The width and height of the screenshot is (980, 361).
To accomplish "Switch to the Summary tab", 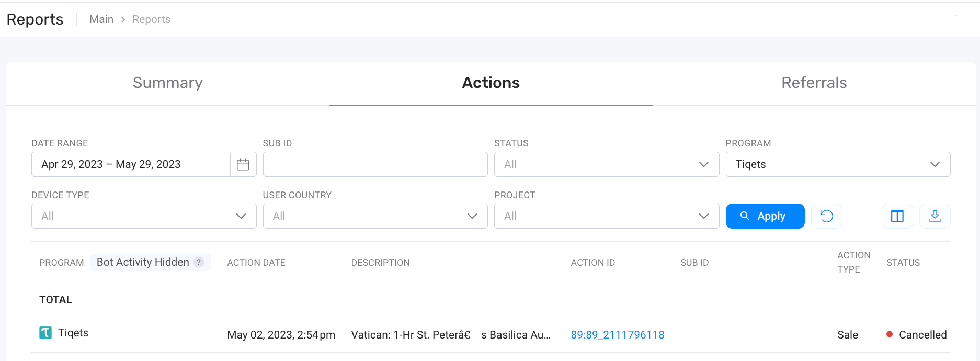I will [x=167, y=83].
